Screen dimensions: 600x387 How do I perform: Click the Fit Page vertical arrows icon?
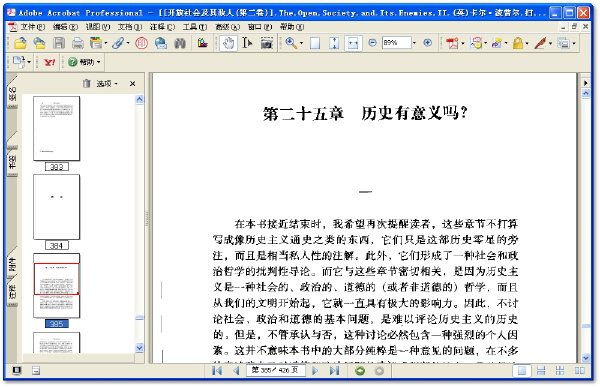[334, 42]
